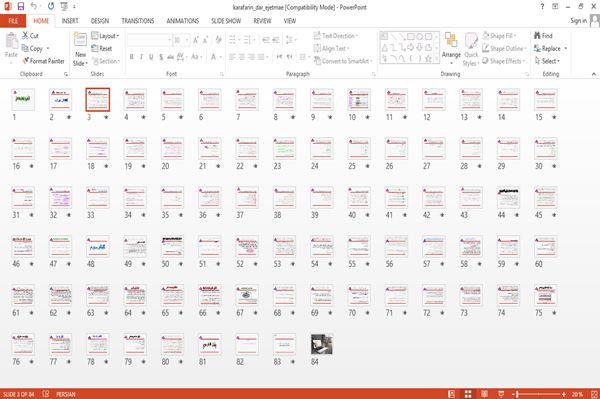Screen dimensions: 600x399
Task: Open the font color dropdown
Action: 220,57
